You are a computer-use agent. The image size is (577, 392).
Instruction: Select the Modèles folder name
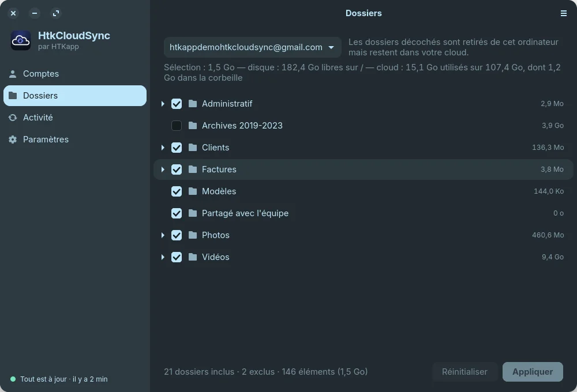click(x=219, y=191)
